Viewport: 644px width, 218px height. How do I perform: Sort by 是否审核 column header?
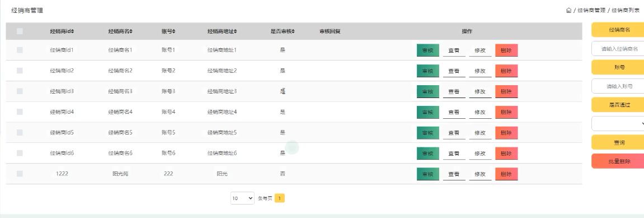click(283, 31)
